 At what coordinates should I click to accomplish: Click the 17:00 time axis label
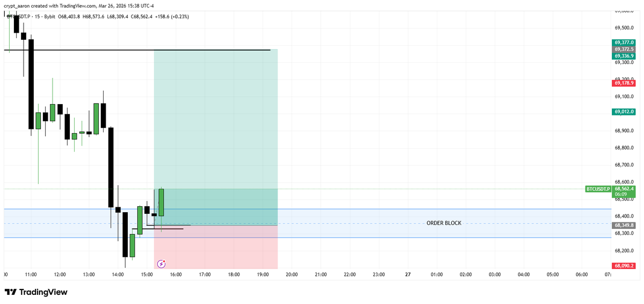(x=204, y=274)
